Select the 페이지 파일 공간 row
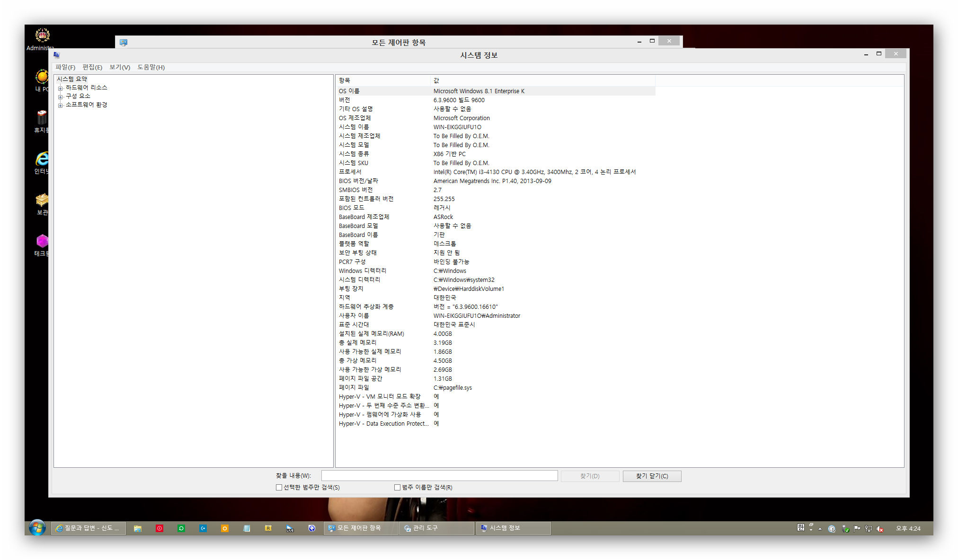This screenshot has height=560, width=958. pyautogui.click(x=496, y=378)
